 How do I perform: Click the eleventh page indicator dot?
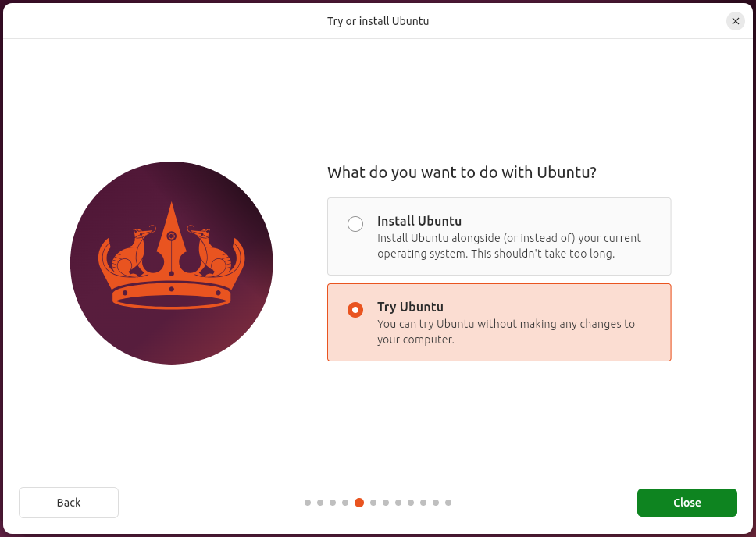(435, 503)
